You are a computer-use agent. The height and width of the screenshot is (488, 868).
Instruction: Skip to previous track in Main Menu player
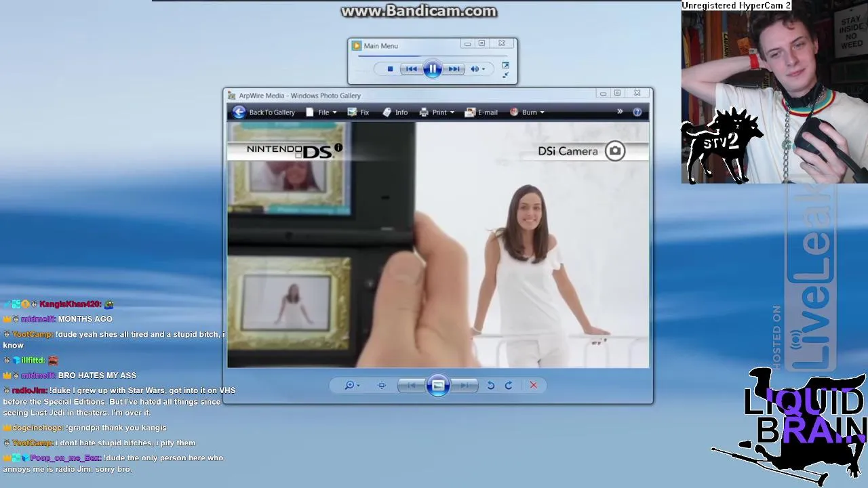coord(411,68)
